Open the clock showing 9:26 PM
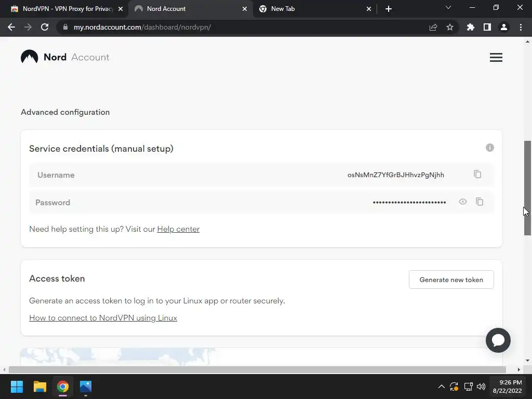The width and height of the screenshot is (532, 399). click(507, 387)
